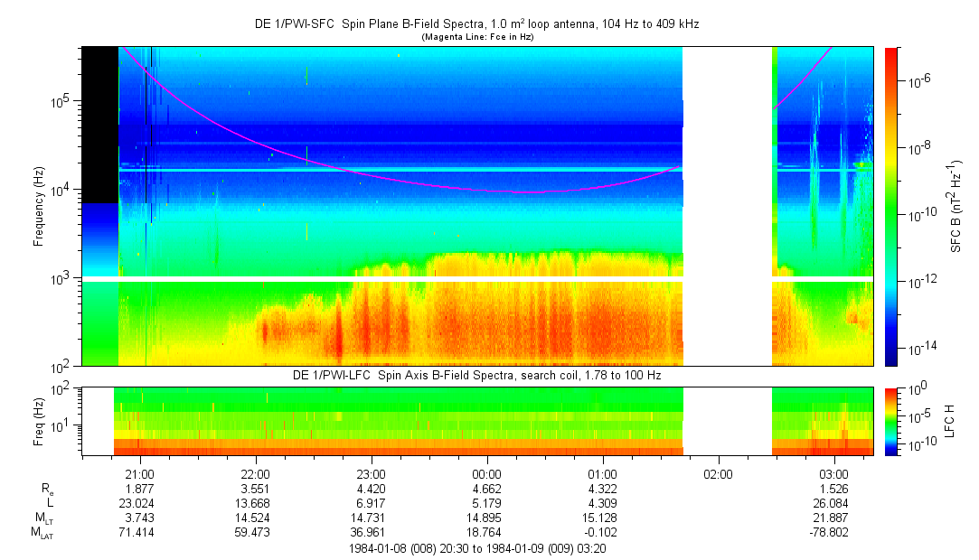979x560 pixels.
Task: Click the black region in the spectrogram
Action: click(x=100, y=125)
